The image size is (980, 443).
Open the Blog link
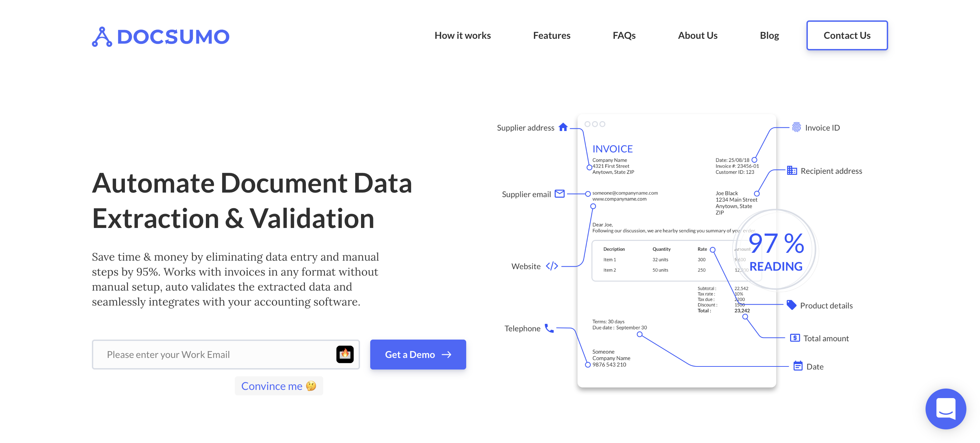[769, 35]
